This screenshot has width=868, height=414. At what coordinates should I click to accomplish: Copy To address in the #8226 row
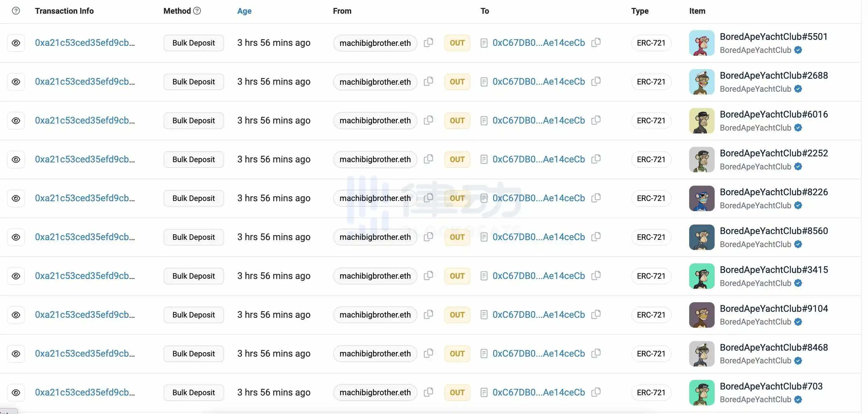[596, 198]
